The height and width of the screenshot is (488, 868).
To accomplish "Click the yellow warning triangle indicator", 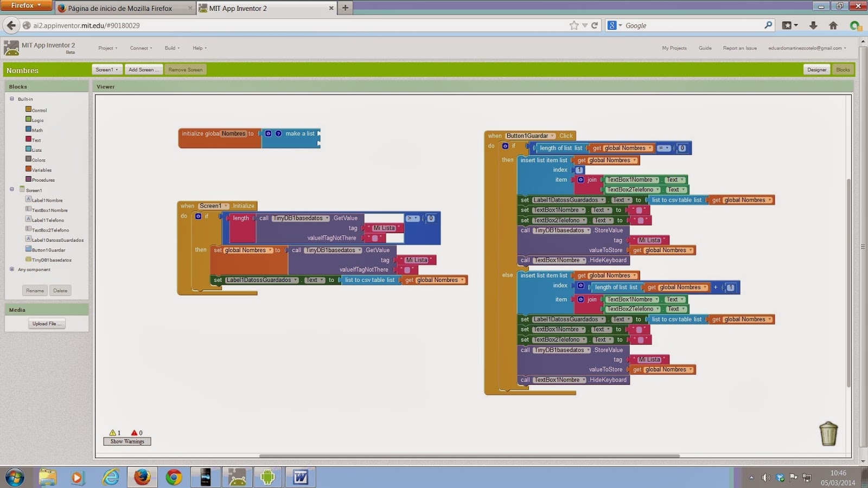I will click(x=113, y=433).
